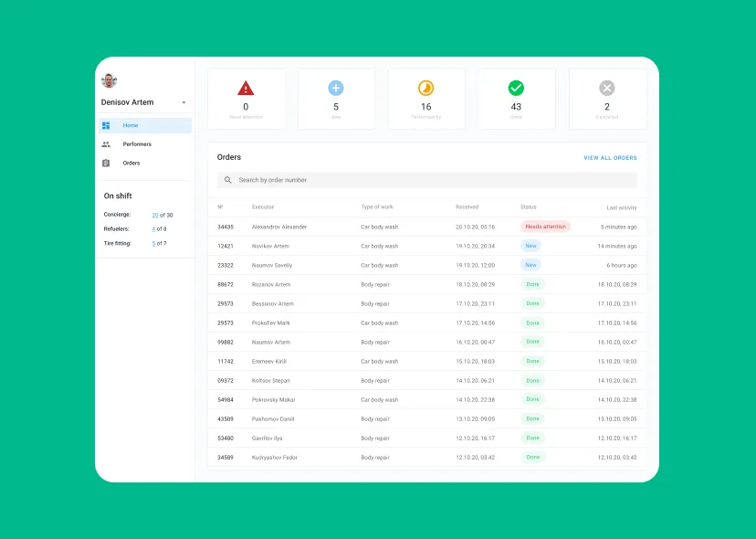
Task: Click the Performers people icon
Action: click(x=106, y=144)
